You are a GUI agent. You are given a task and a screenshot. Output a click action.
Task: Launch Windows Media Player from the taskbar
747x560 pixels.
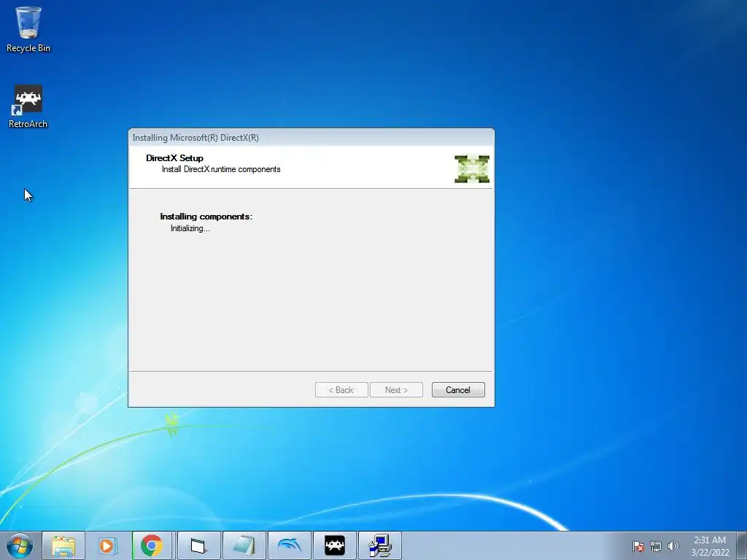(107, 545)
